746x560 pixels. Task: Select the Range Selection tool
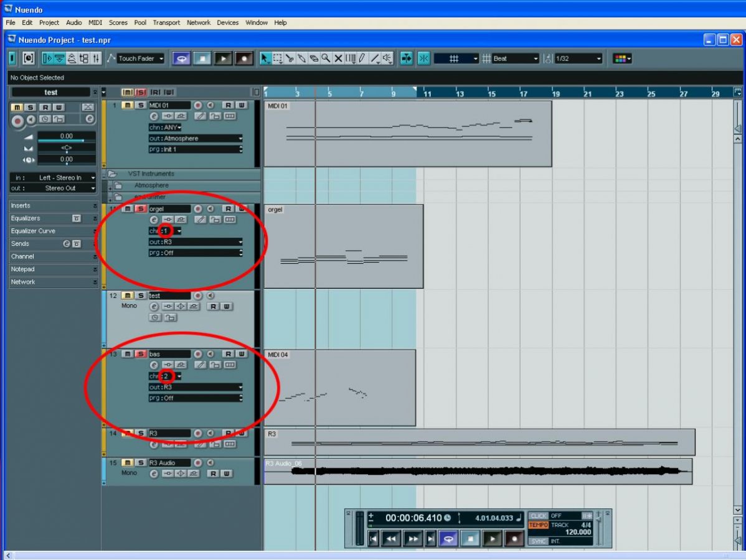click(277, 58)
